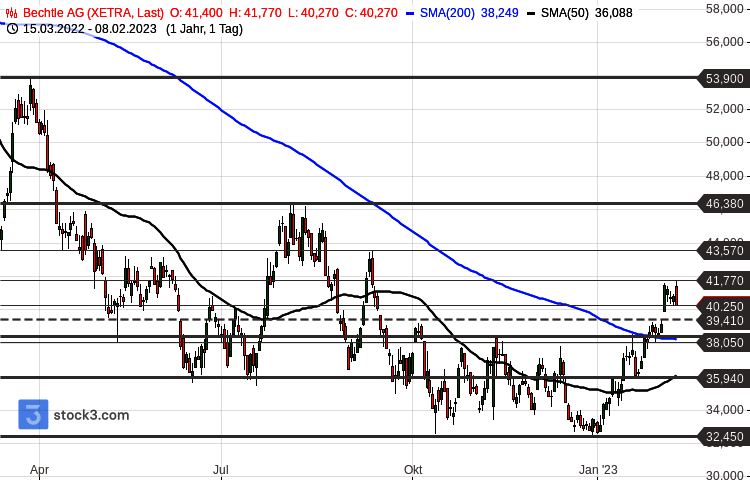Viewport: 750px width, 480px height.
Task: Click the SMA(200) legend label
Action: point(447,13)
